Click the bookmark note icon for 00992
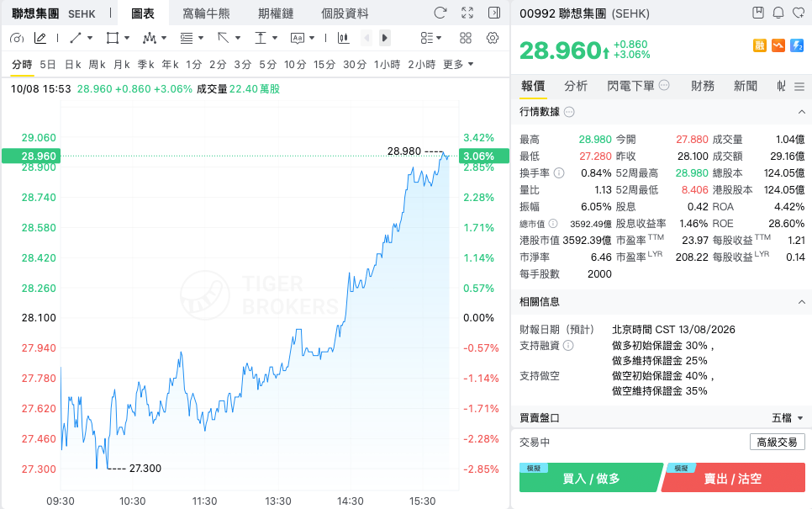 click(758, 13)
